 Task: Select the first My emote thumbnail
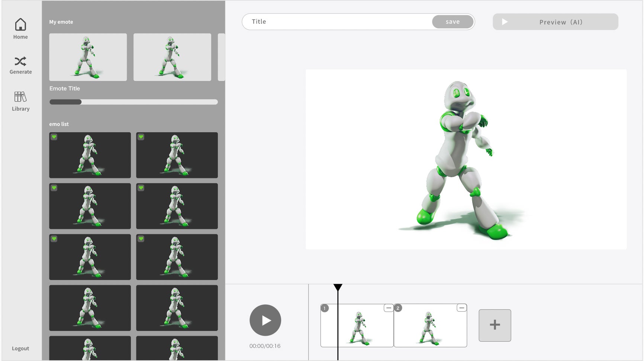tap(88, 57)
